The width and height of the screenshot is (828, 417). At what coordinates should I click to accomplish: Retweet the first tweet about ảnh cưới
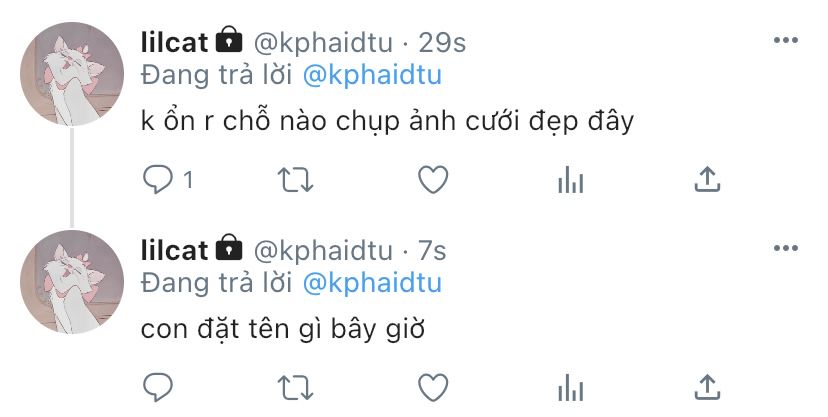point(295,179)
